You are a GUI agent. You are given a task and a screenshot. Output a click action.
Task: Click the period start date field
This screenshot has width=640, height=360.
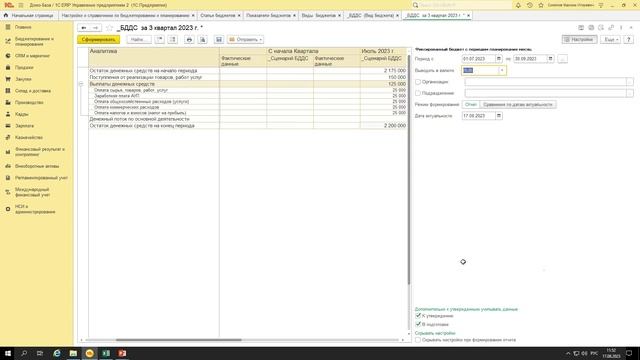(478, 59)
